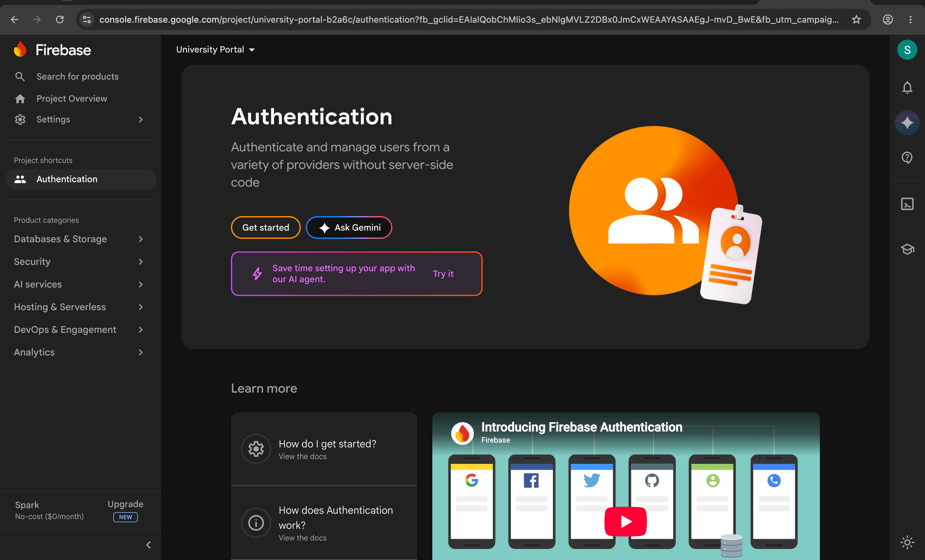Click the Introducing Firebase Authentication video title

(581, 427)
